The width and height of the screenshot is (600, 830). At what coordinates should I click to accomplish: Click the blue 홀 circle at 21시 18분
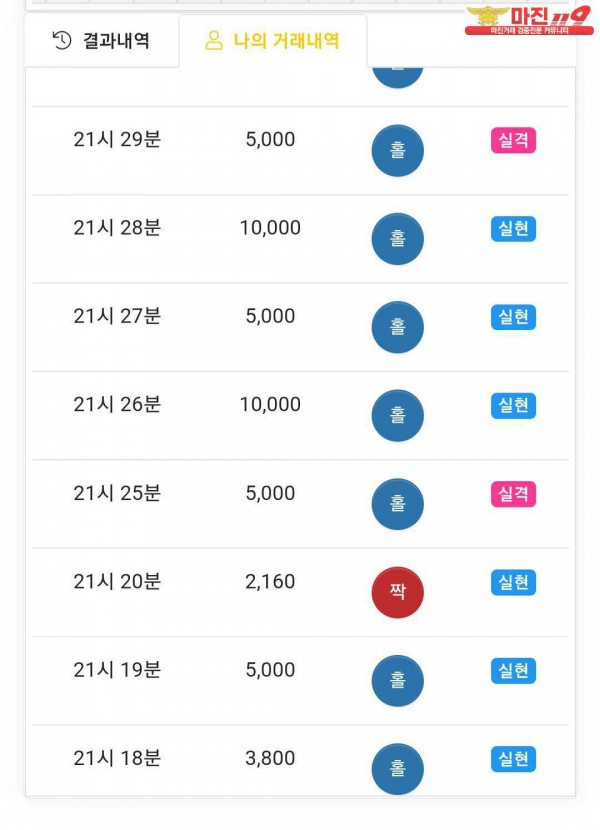point(398,769)
